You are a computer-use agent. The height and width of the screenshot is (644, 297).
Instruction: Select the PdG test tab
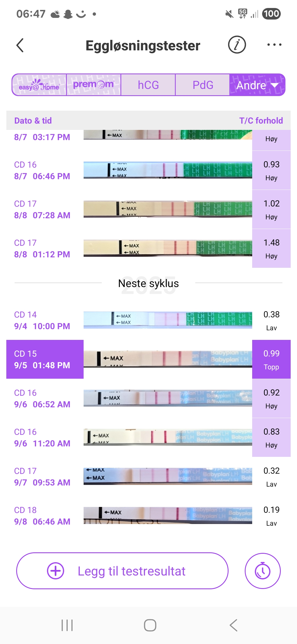203,85
